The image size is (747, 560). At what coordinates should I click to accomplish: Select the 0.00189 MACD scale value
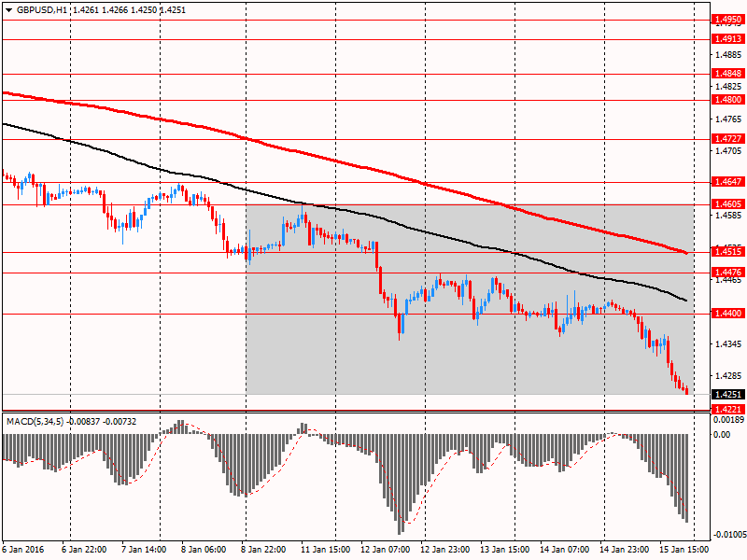click(x=729, y=419)
